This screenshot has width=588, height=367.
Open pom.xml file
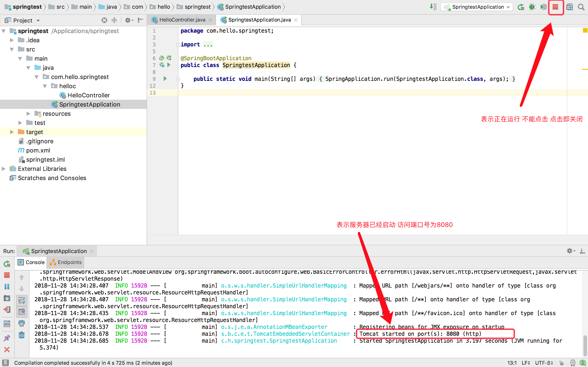[x=34, y=150]
